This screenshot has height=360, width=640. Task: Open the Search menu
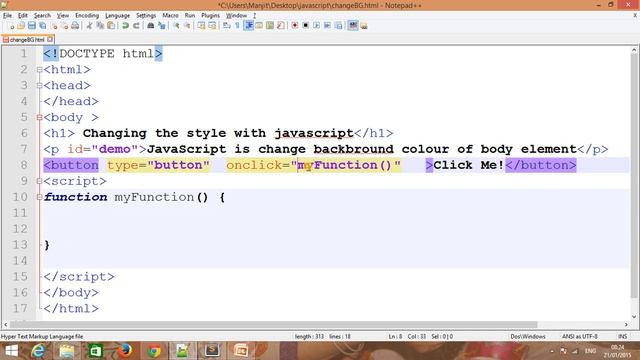pos(42,16)
